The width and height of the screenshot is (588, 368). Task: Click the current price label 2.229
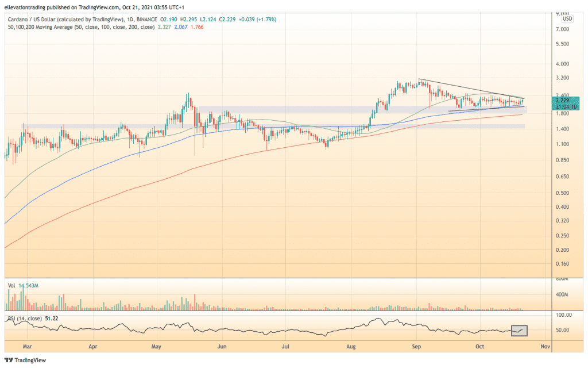[562, 100]
